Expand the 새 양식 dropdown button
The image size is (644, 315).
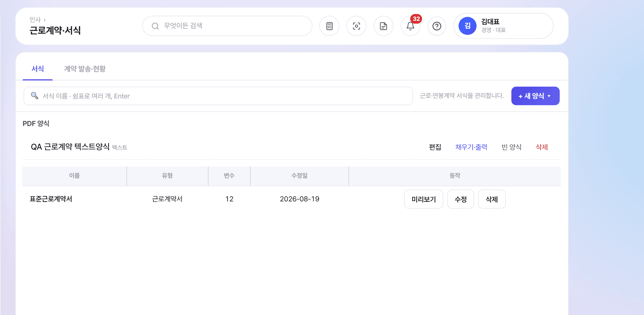point(535,96)
